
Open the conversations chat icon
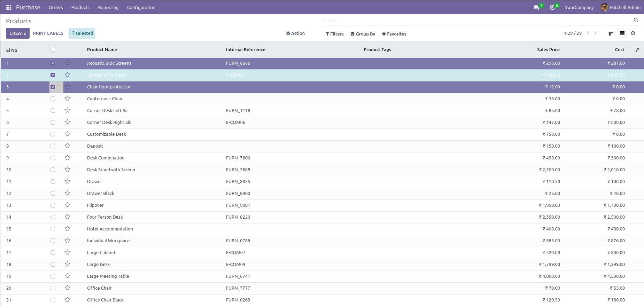pyautogui.click(x=536, y=7)
